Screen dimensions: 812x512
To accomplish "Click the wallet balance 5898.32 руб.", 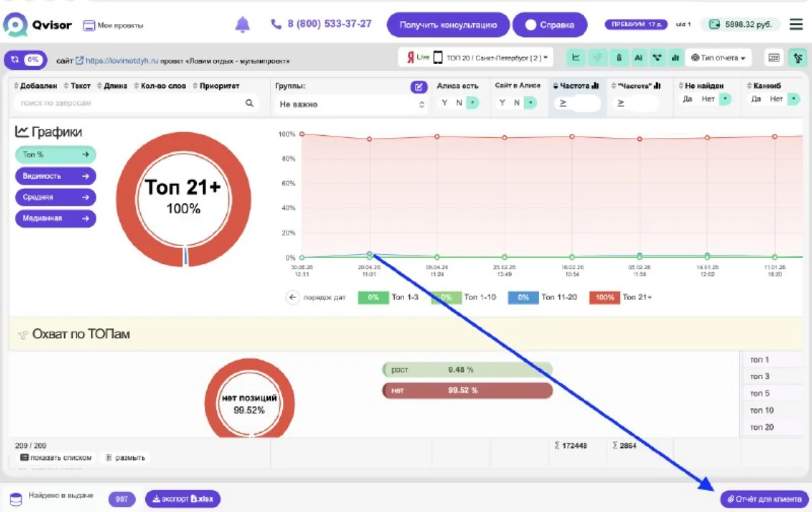I will [740, 25].
